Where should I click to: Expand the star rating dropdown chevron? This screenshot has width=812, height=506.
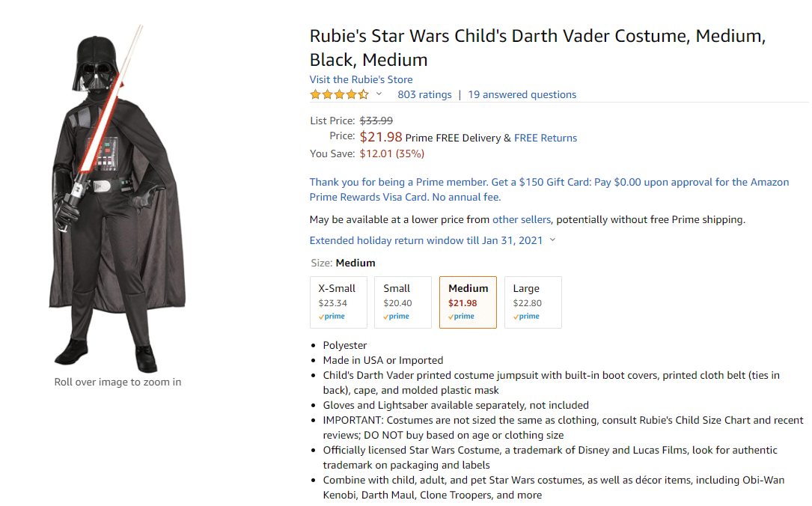pyautogui.click(x=379, y=94)
